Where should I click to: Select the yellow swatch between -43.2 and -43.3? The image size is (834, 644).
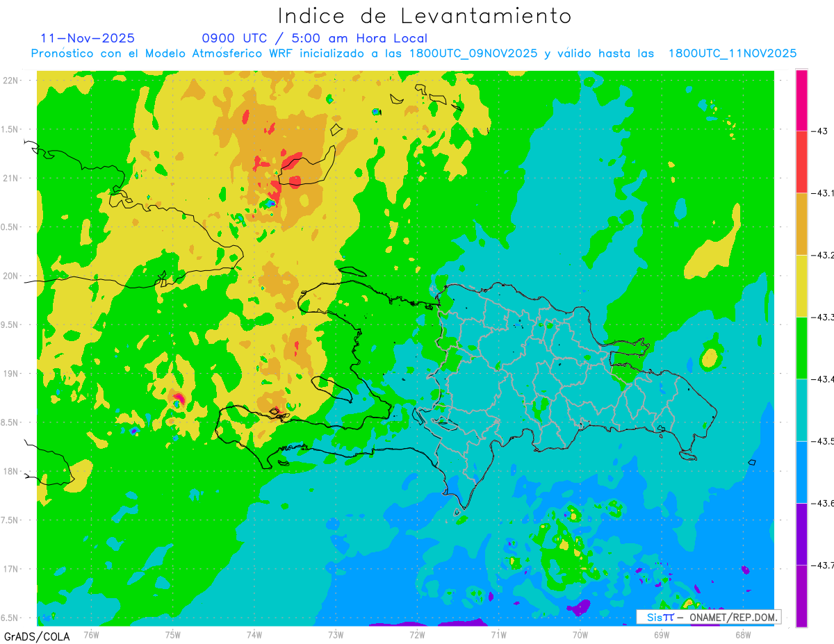[801, 286]
